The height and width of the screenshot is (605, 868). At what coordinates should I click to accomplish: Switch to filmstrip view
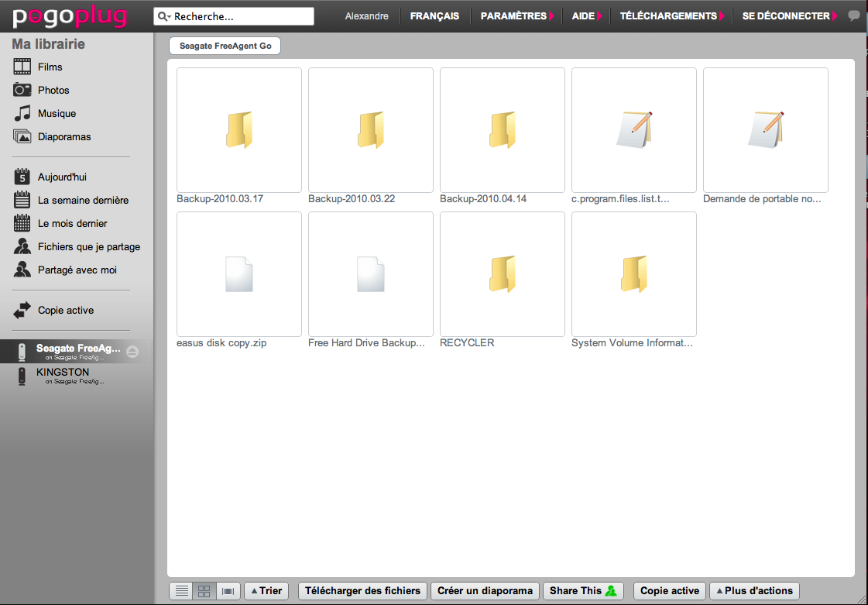(228, 590)
